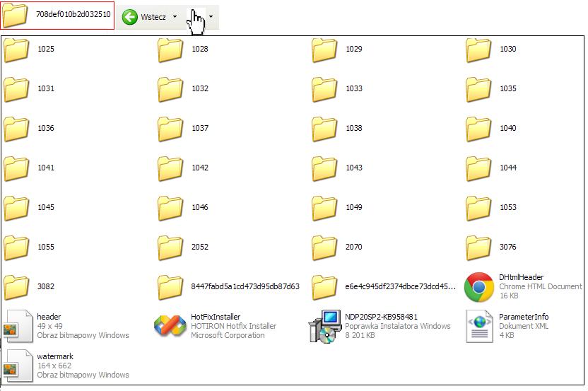Select the ParameterInfo XML document icon
Screen dimensions: 588x391
click(479, 326)
